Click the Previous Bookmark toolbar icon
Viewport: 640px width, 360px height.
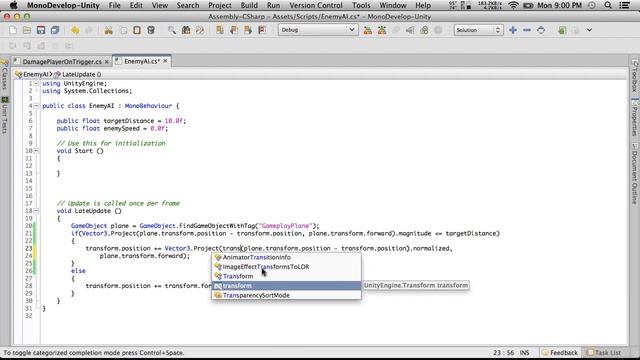234,30
